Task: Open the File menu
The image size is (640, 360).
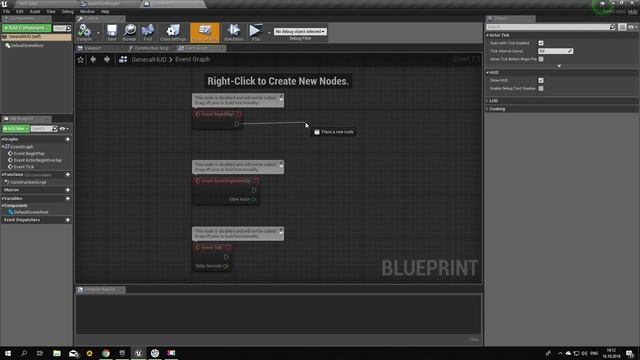Action: tap(7, 11)
